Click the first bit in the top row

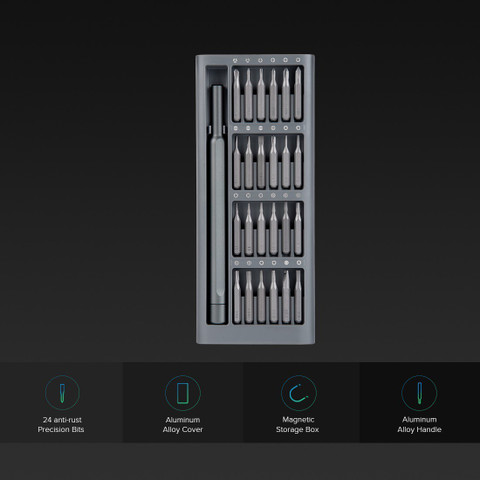[x=236, y=95]
